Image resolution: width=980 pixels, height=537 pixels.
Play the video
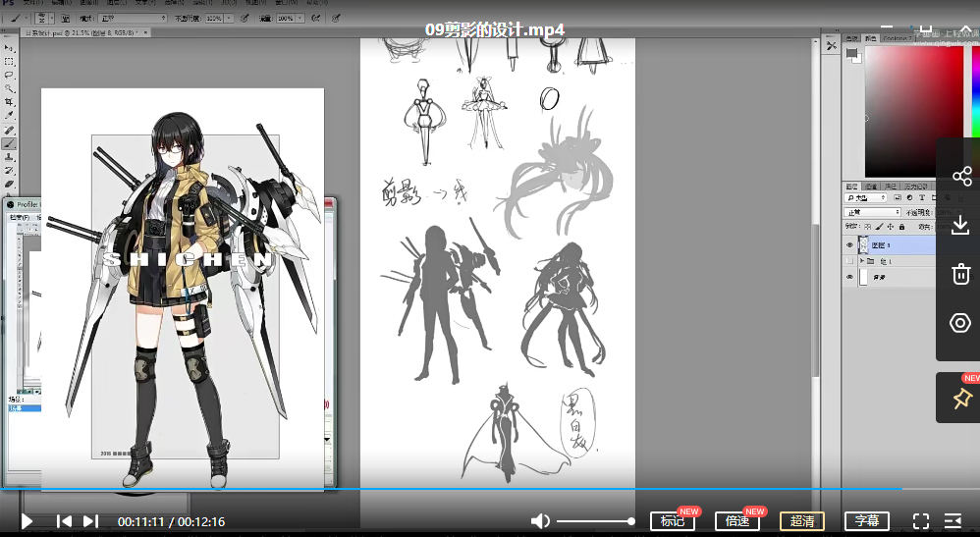click(27, 521)
